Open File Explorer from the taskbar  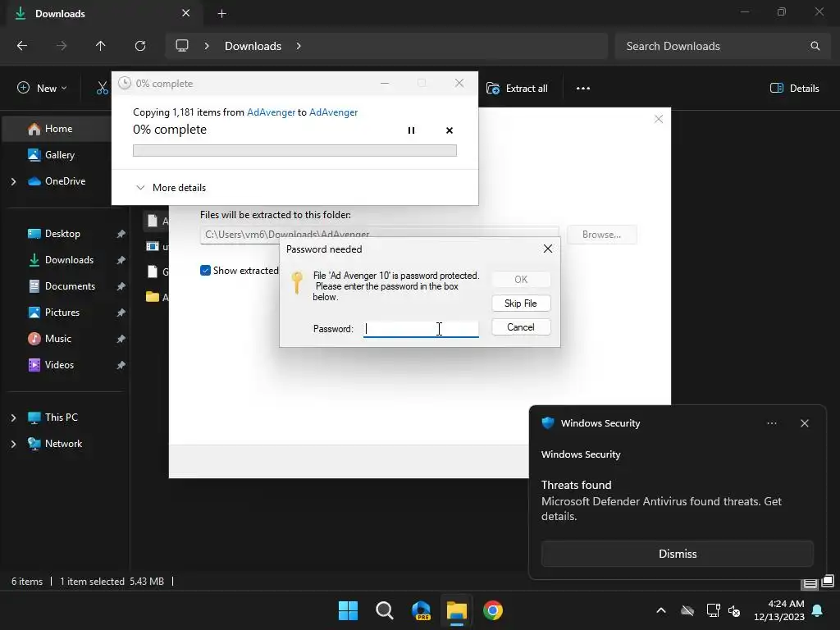(x=457, y=610)
